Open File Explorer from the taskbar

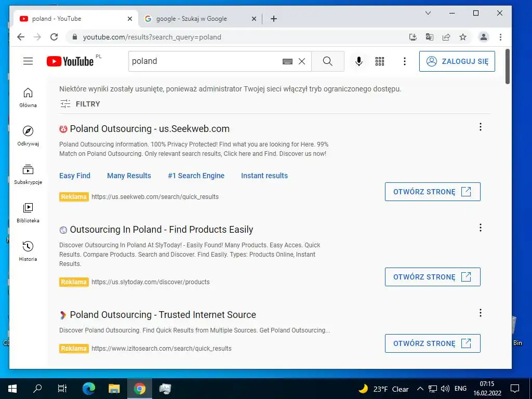coord(114,389)
